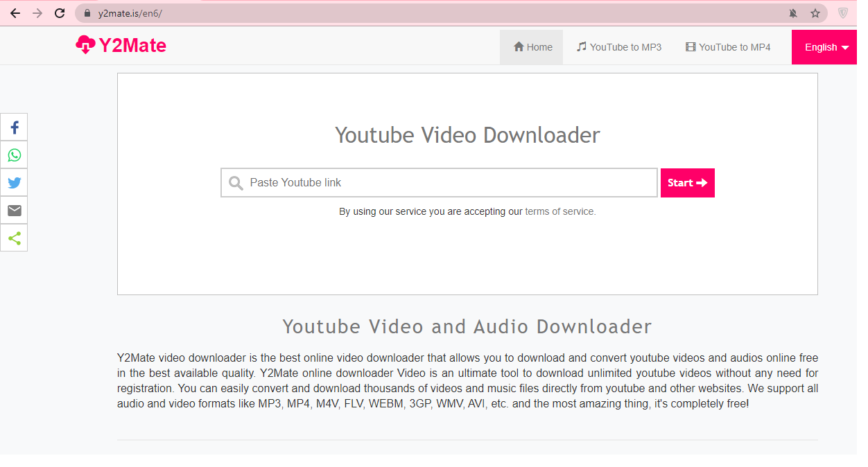Screen dimensions: 868x467
Task: Click the Twitter bird share icon
Action: pyautogui.click(x=15, y=183)
